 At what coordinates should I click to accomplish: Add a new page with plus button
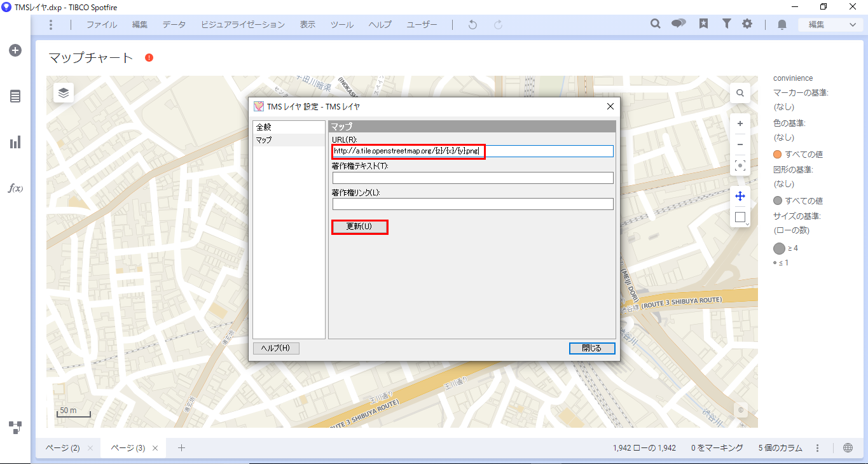click(x=181, y=448)
